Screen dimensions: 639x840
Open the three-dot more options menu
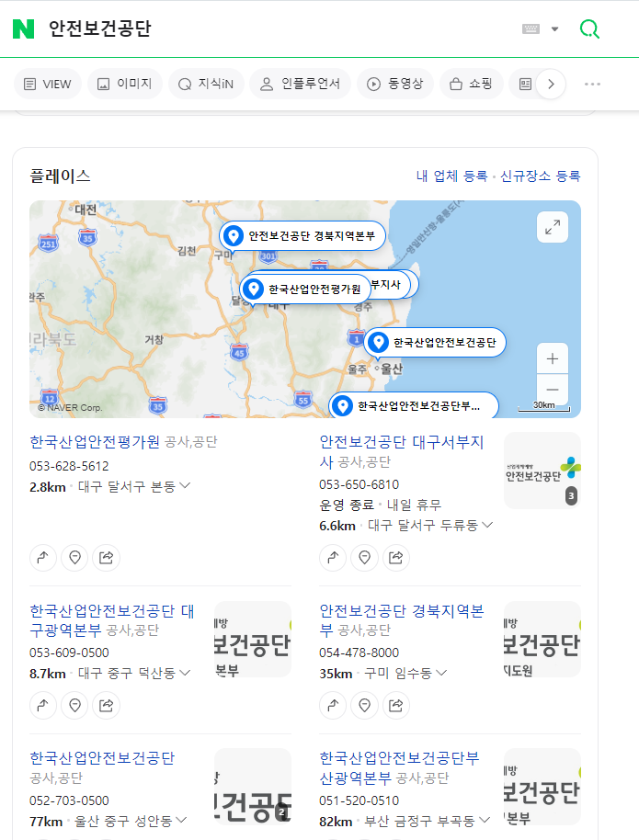pos(592,85)
